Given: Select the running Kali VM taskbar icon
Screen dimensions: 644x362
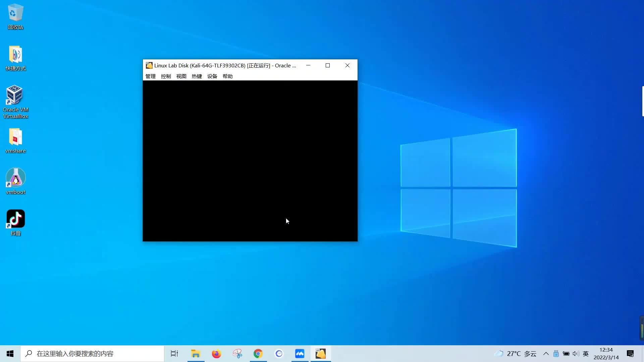Looking at the screenshot, I should coord(321,354).
